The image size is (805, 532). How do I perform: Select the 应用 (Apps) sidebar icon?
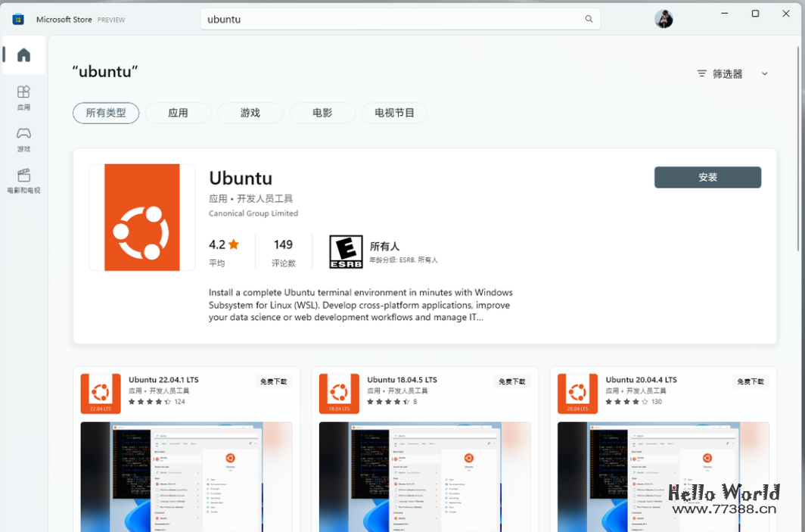23,97
